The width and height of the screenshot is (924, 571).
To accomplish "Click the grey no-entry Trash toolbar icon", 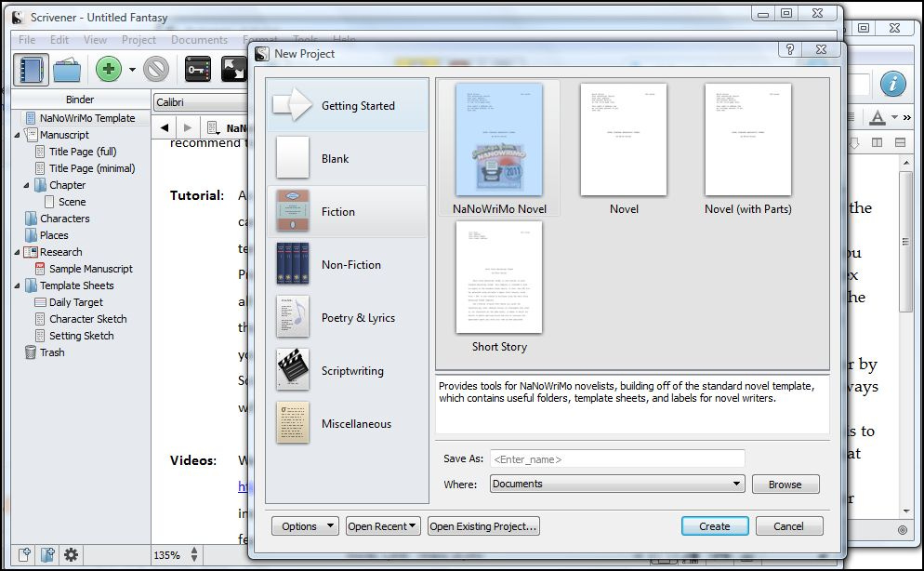I will click(156, 70).
